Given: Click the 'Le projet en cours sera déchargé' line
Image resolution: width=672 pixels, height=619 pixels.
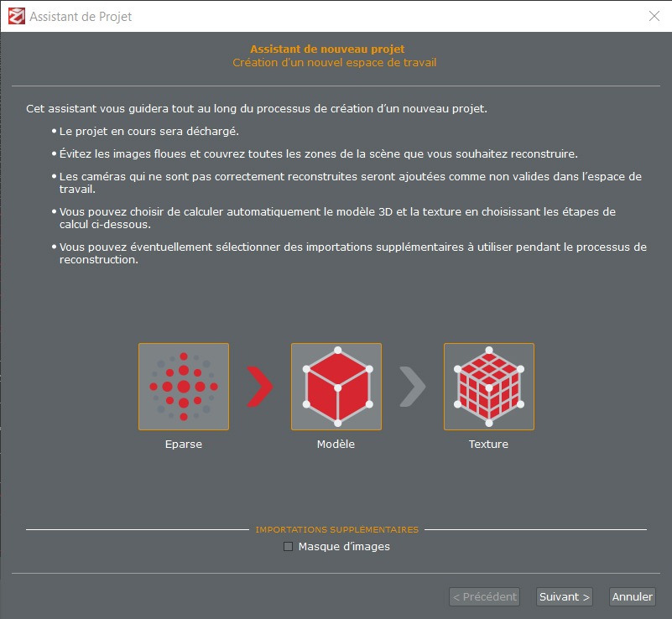Looking at the screenshot, I should [149, 131].
